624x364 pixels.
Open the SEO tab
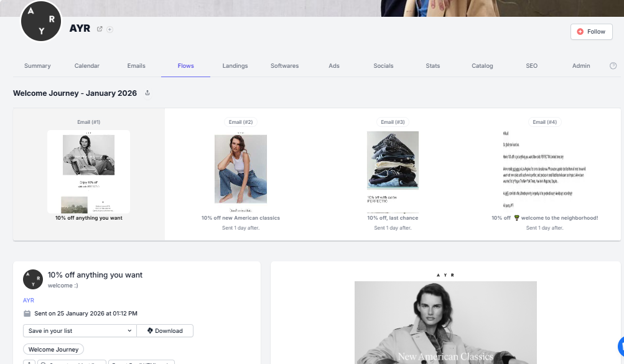(x=532, y=66)
